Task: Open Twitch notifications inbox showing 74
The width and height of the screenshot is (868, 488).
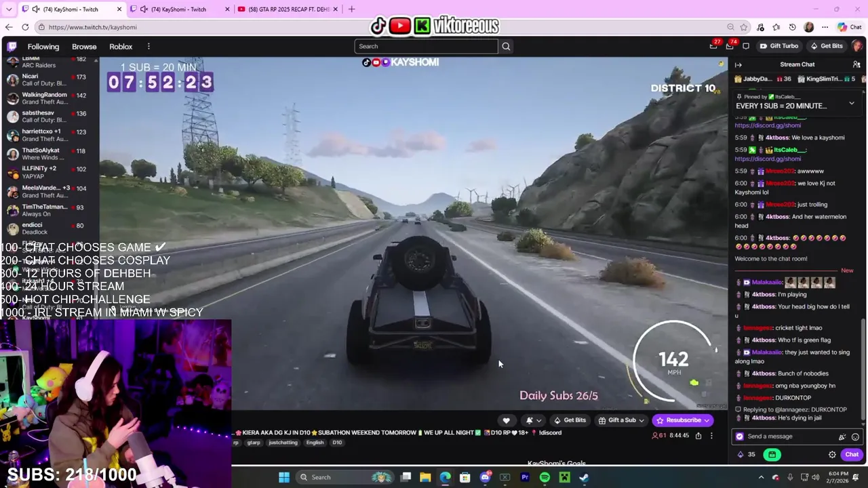Action: point(730,45)
